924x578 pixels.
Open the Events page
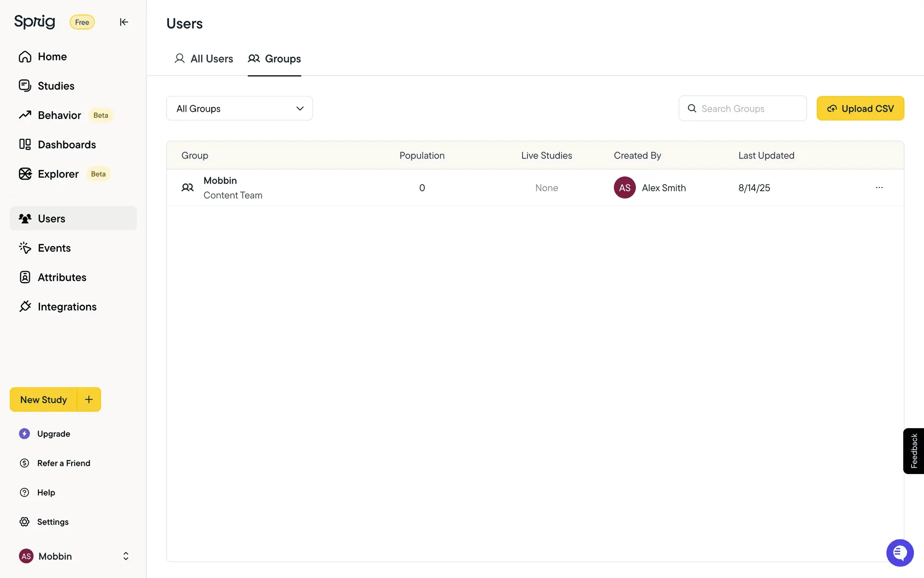(54, 248)
